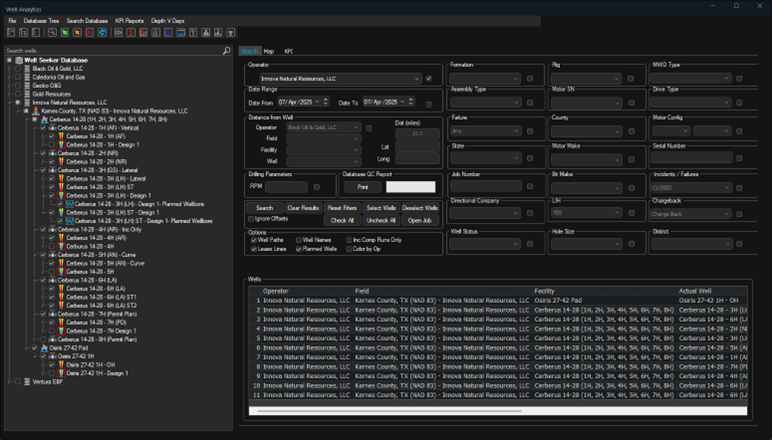The width and height of the screenshot is (772, 440).
Task: Click the leftmost icon in the toolbar
Action: 11,33
